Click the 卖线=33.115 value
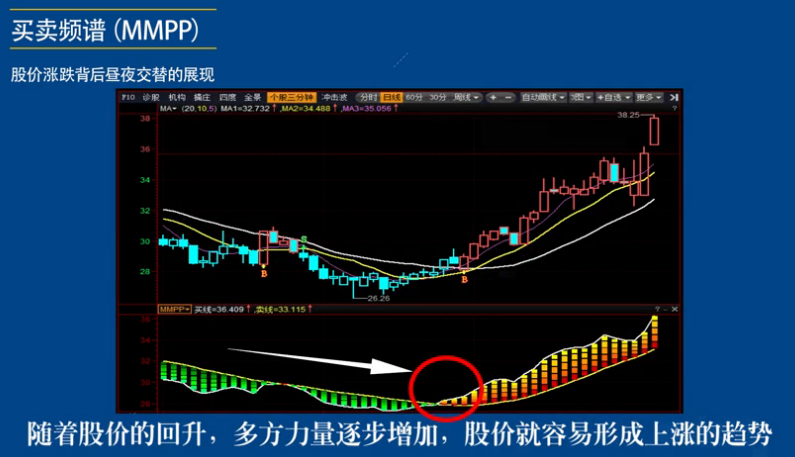The width and height of the screenshot is (795, 457). pos(281,309)
